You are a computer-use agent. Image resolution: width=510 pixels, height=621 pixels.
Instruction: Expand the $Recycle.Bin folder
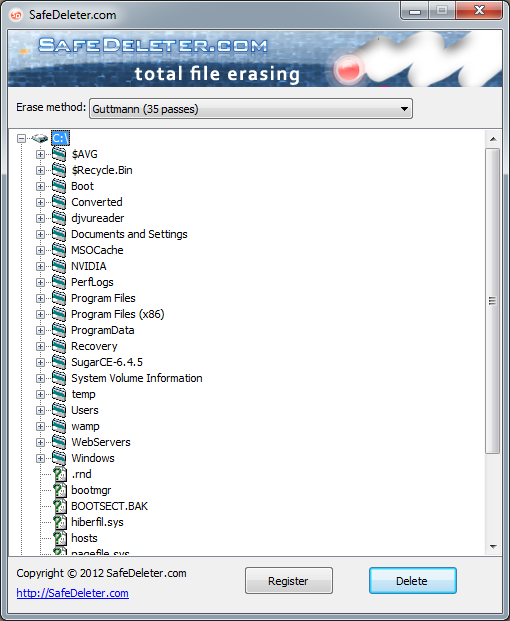point(40,170)
